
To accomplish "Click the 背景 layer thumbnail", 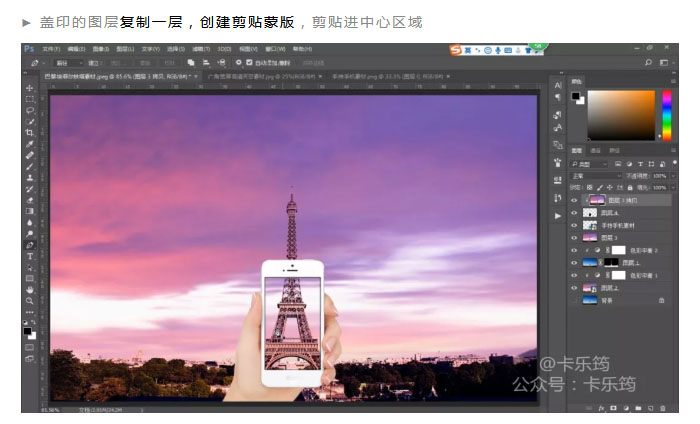I will tap(590, 299).
